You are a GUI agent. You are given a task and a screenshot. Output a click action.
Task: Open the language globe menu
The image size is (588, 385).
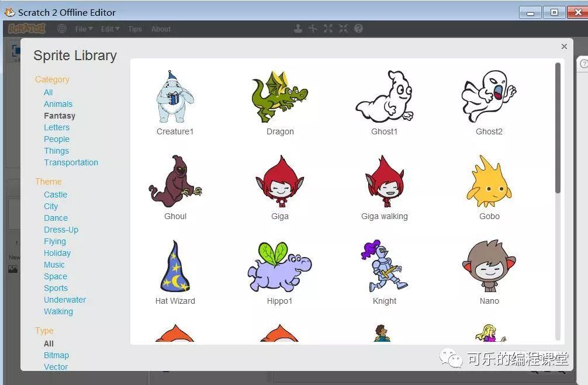point(62,29)
